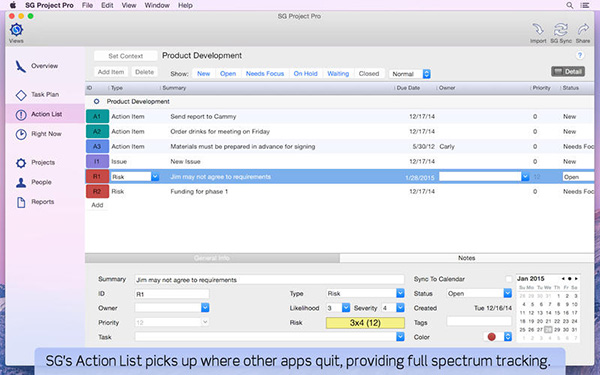Screen dimensions: 600x375
Task: Click the Delete button
Action: [145, 72]
